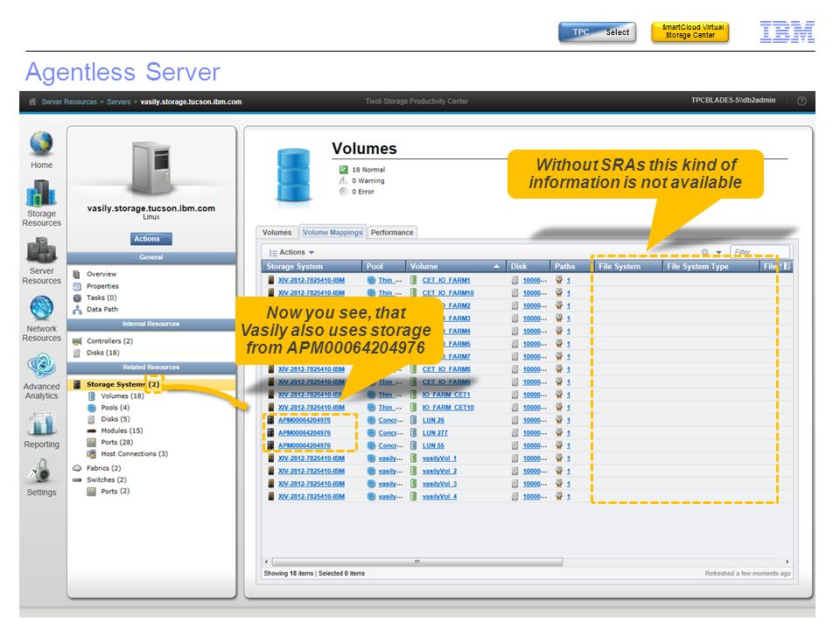Open LUN 55 volume link
Image resolution: width=840 pixels, height=630 pixels.
click(433, 445)
